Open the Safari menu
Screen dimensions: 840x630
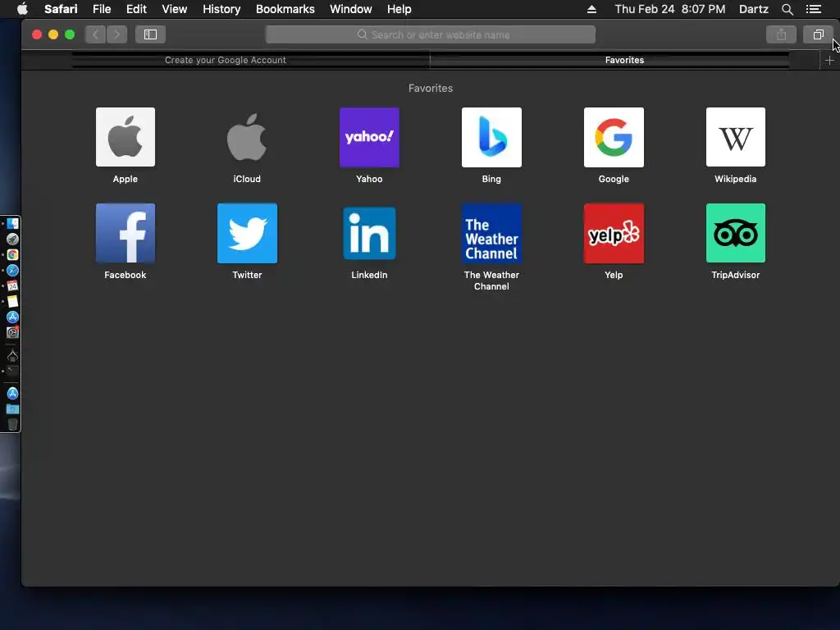[x=61, y=9]
